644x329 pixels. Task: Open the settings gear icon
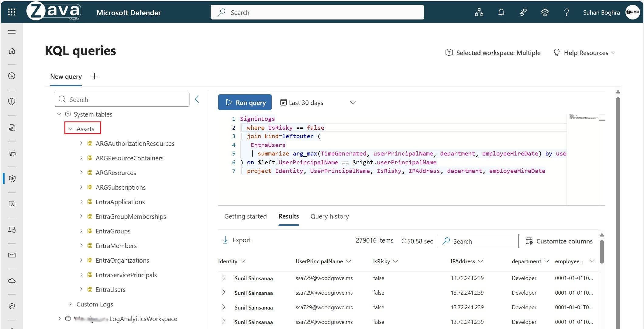(x=545, y=12)
